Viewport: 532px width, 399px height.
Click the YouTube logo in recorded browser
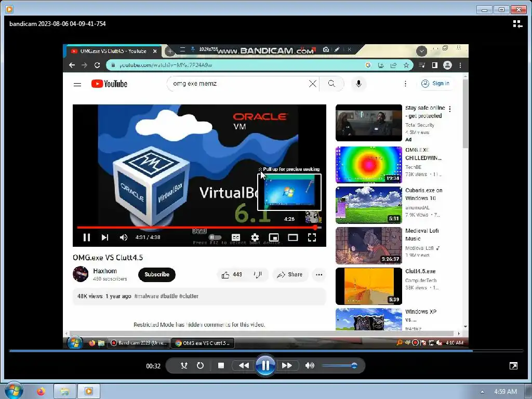(x=109, y=84)
